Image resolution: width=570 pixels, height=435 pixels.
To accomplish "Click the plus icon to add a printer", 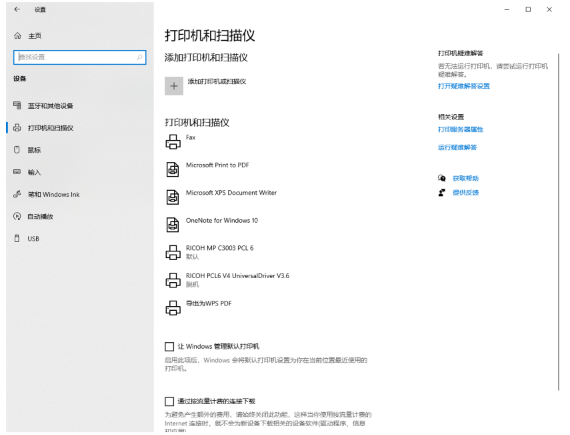I will coord(174,86).
